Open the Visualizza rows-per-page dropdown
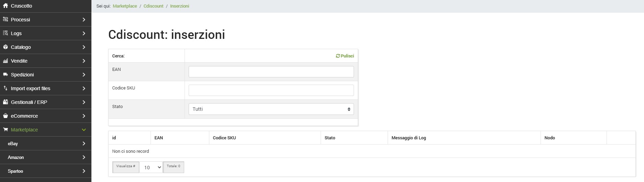The height and width of the screenshot is (182, 644). click(x=151, y=167)
